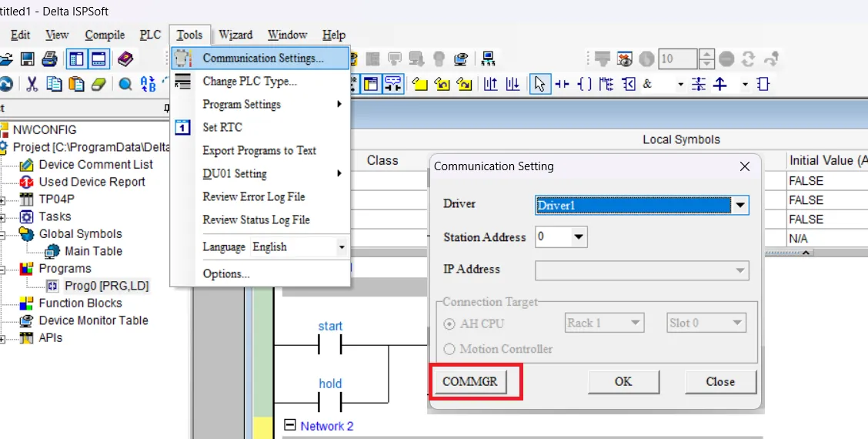Click the online mode PLC monitor icon
Viewport: 868px width, 439px height.
[x=461, y=59]
